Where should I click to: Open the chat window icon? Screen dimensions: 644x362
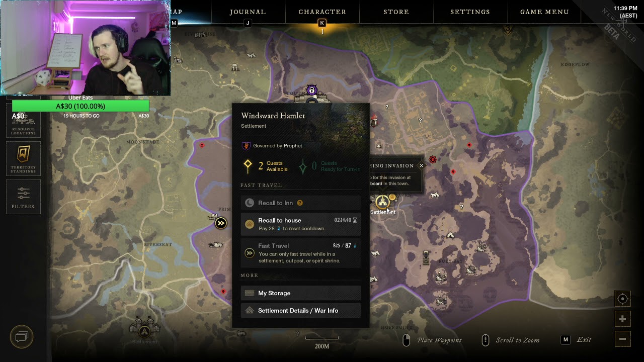[x=22, y=336]
